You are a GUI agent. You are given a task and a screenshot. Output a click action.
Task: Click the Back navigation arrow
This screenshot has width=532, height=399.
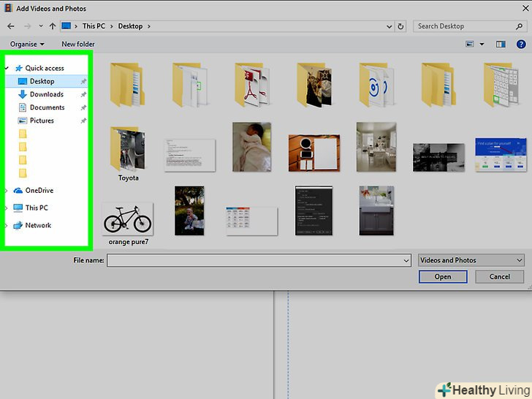pos(10,26)
